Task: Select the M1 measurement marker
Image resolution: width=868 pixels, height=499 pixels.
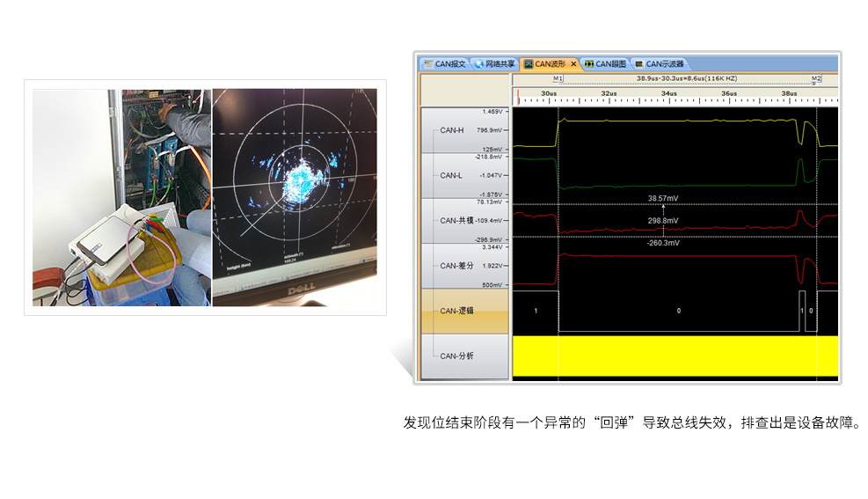Action: [x=558, y=78]
